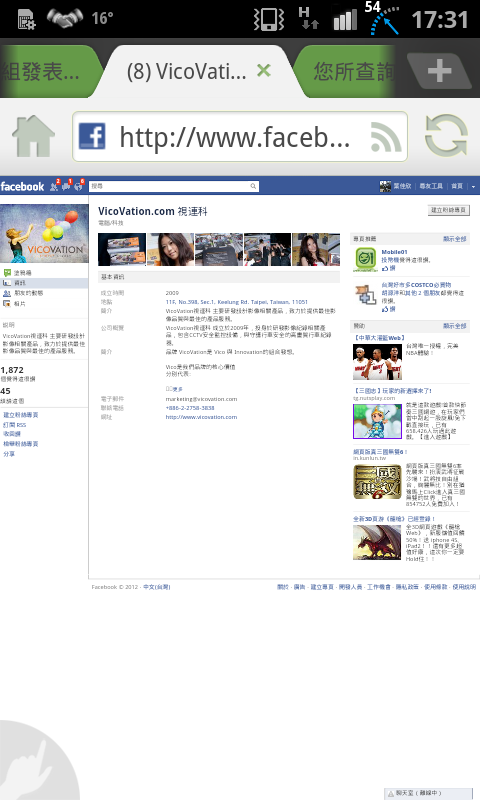Viewport: 480px width, 800px height.
Task: Click the 收回讚 unlike link
Action: (12, 434)
